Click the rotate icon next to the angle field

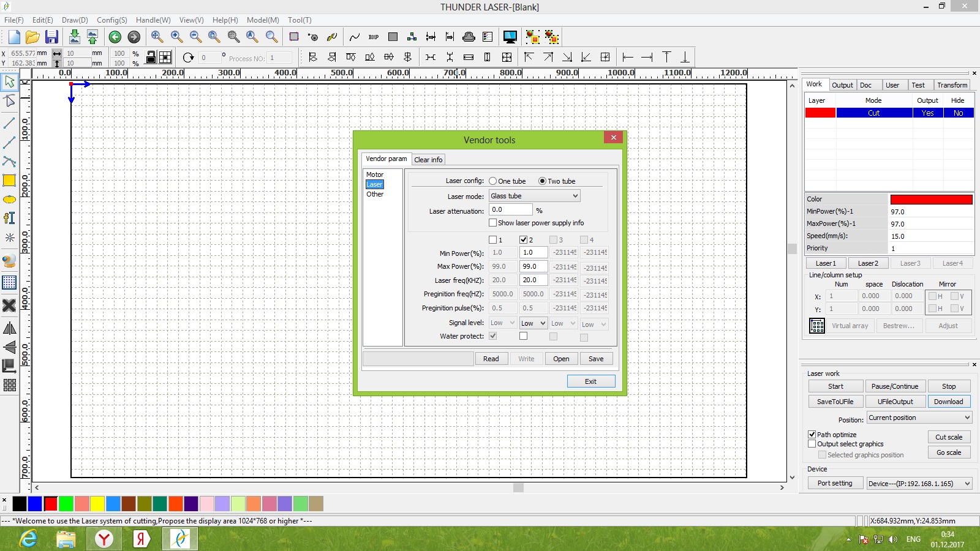[x=188, y=58]
